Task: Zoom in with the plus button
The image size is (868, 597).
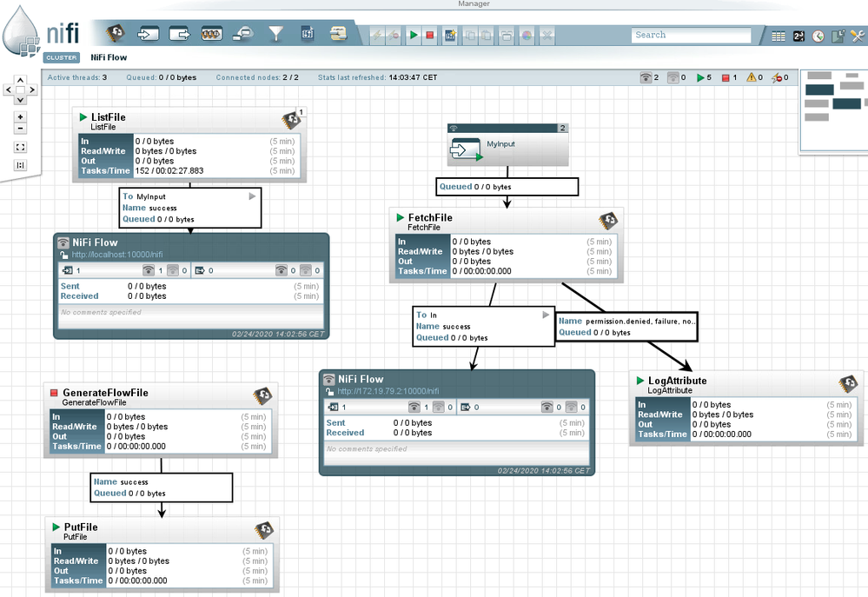Action: [x=21, y=116]
